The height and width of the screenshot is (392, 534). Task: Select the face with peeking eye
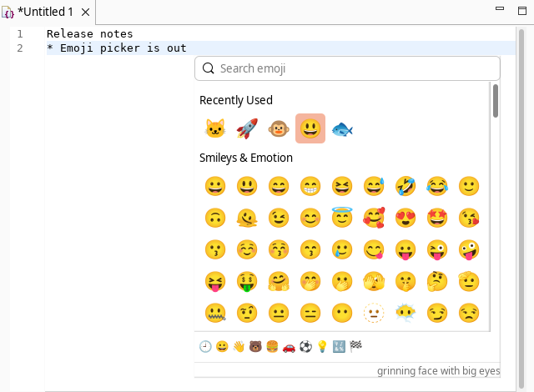pyautogui.click(x=374, y=281)
